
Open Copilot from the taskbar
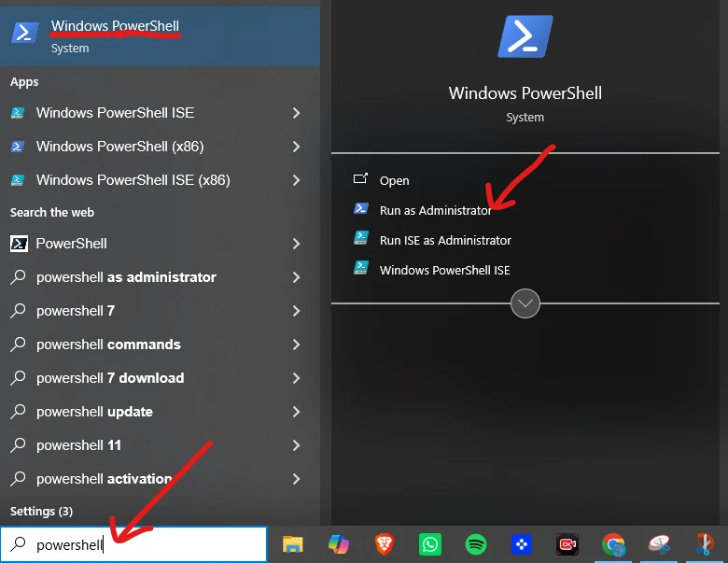[x=339, y=544]
